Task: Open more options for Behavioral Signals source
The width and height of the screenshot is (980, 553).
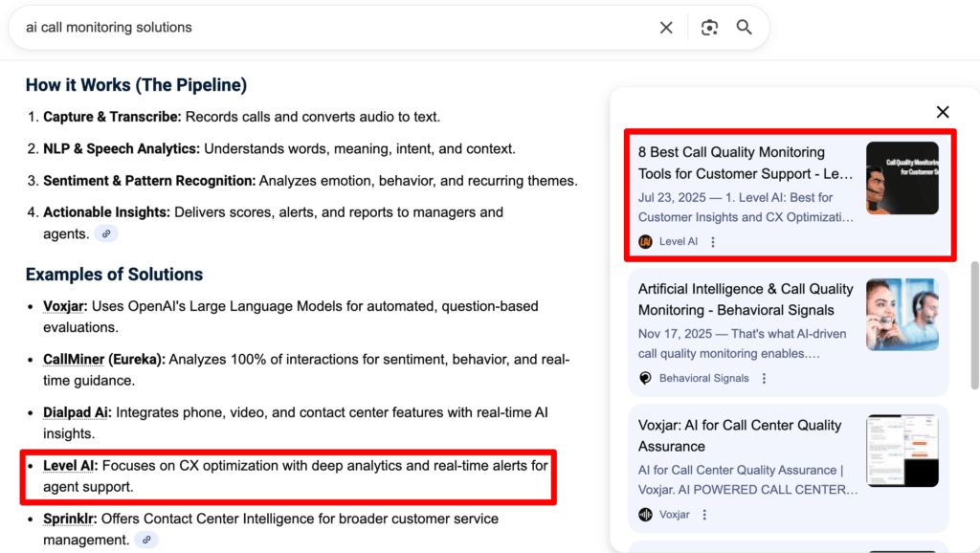Action: (764, 379)
